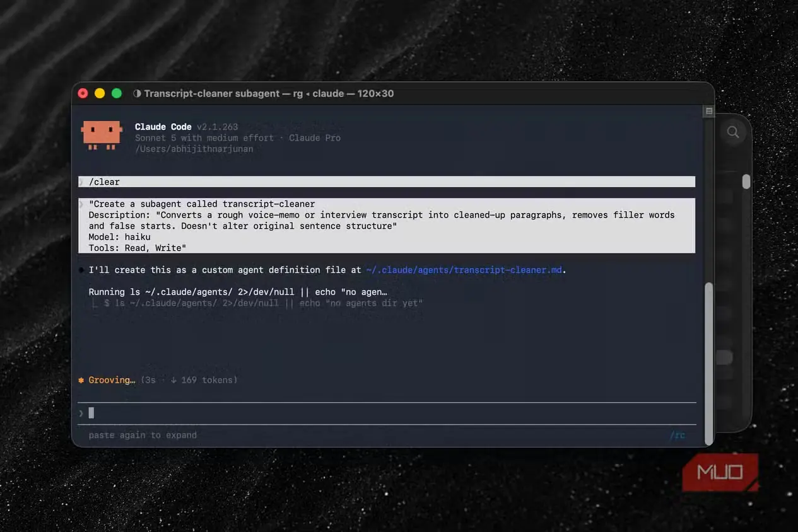Open the ~/.claude/agents/transcript-cleaner.md link
Screen dimensions: 798x532
pos(464,270)
